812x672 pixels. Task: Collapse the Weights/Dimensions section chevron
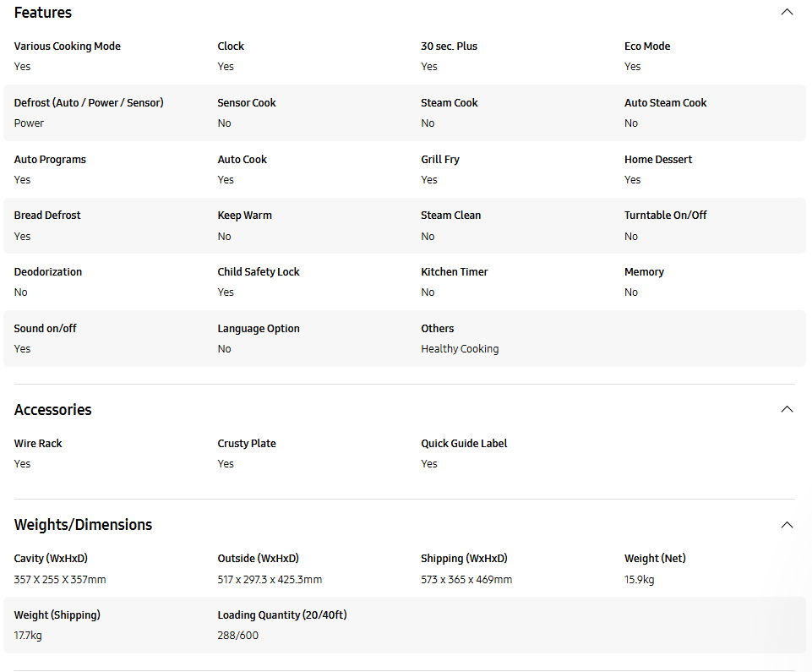787,525
